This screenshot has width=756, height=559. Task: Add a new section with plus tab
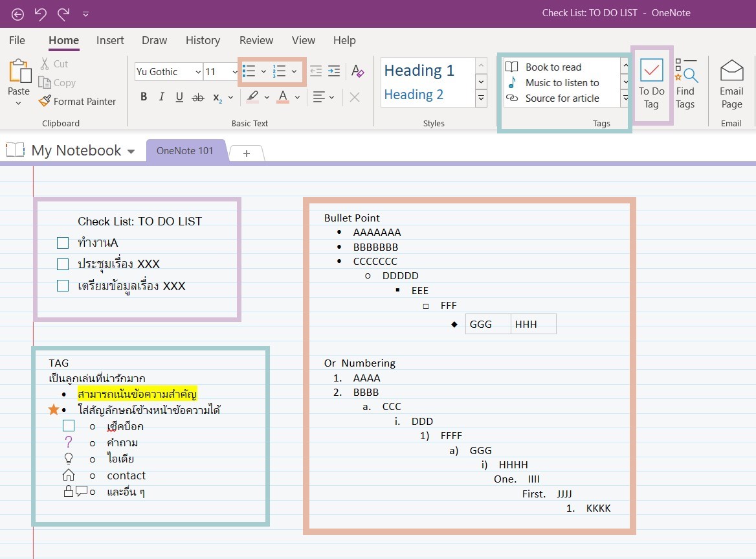point(247,154)
